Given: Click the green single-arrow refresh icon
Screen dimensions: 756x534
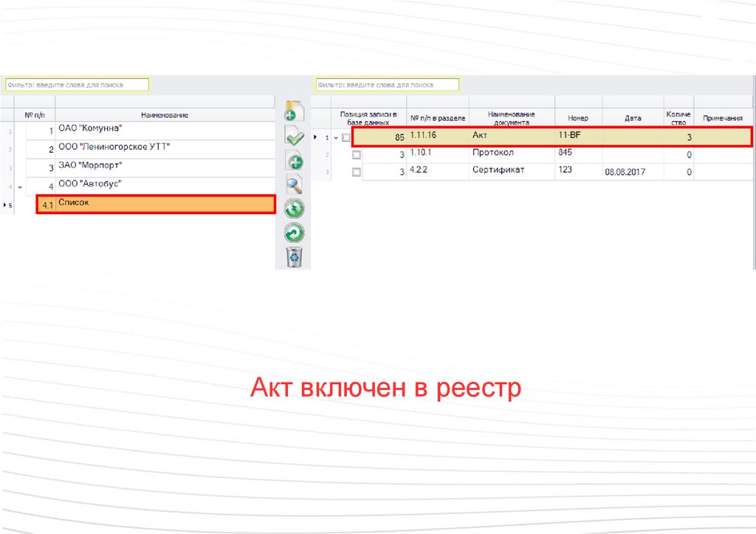Looking at the screenshot, I should [294, 233].
